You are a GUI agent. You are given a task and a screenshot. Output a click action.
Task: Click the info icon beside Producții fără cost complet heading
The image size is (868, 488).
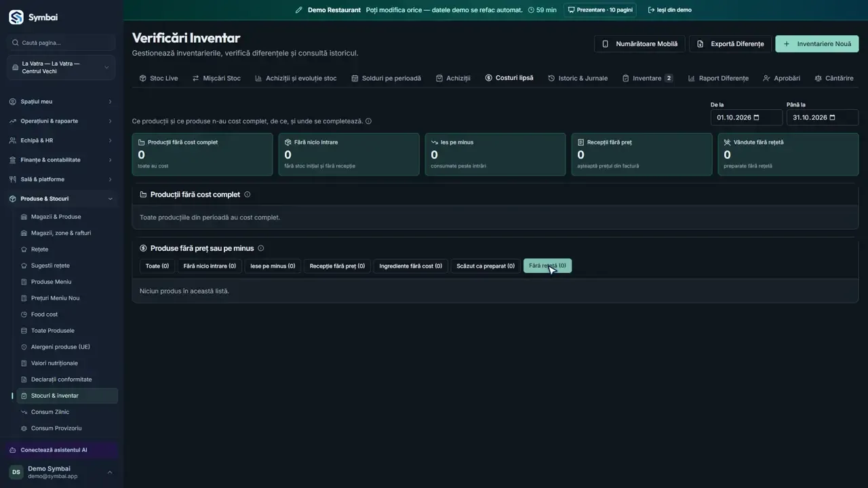247,195
